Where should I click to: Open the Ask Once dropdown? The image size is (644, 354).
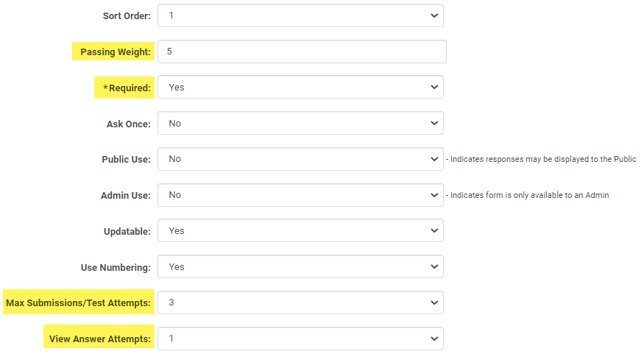click(x=300, y=123)
